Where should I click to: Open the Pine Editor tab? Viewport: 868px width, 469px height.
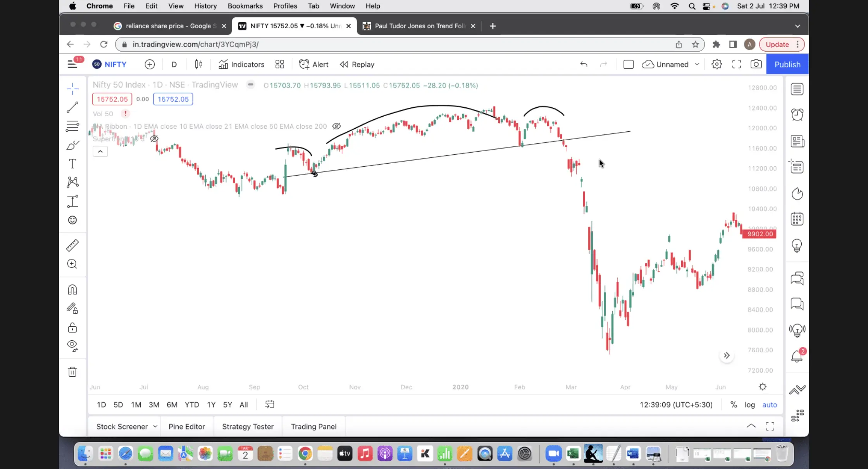click(x=186, y=426)
